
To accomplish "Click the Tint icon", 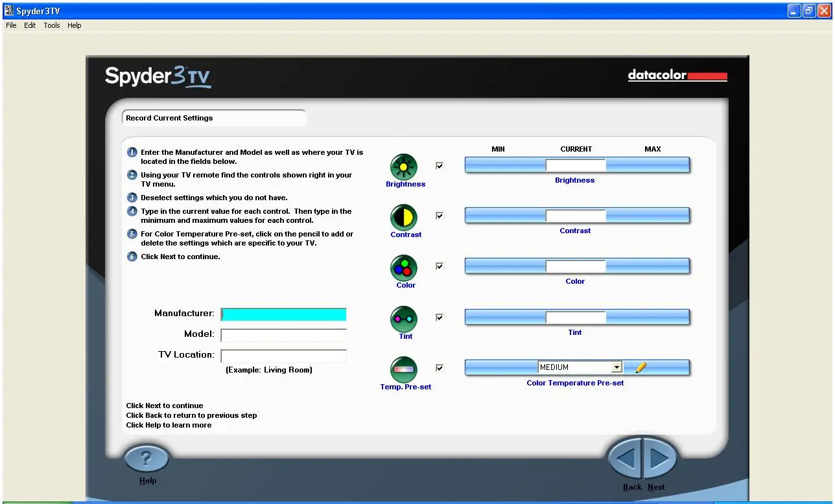I will (404, 319).
